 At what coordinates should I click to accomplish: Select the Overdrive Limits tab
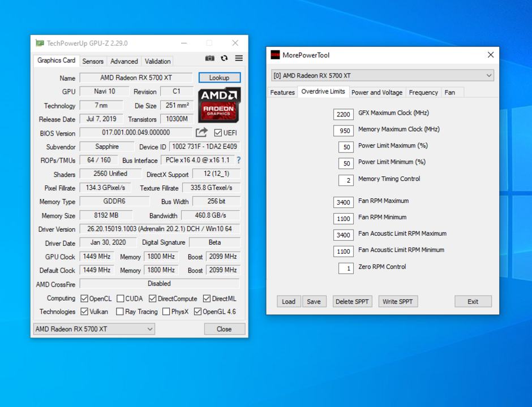pyautogui.click(x=323, y=92)
